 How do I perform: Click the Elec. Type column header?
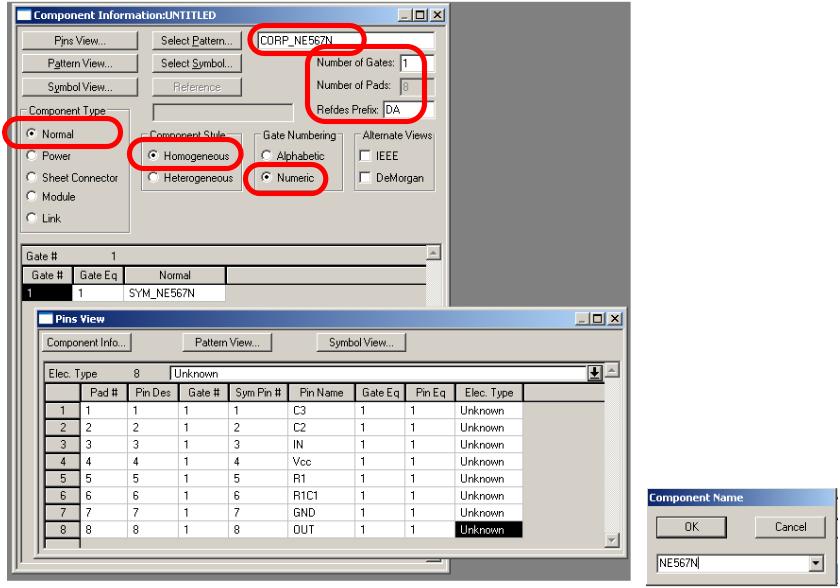489,393
